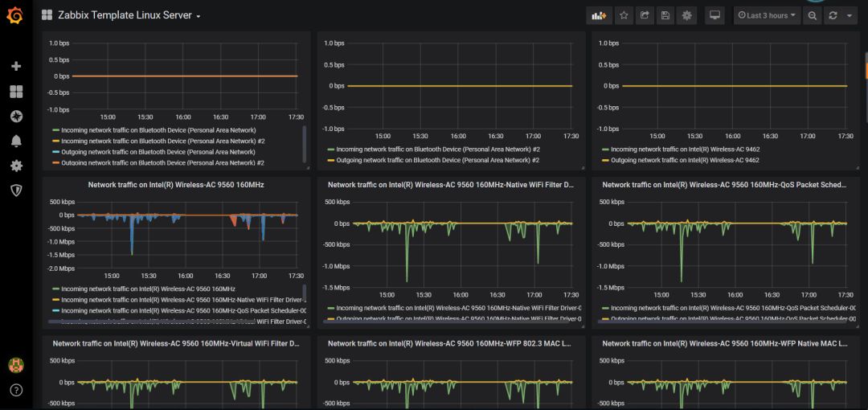The image size is (868, 410).
Task: Open the Dashboards icon in sidebar
Action: click(x=16, y=92)
